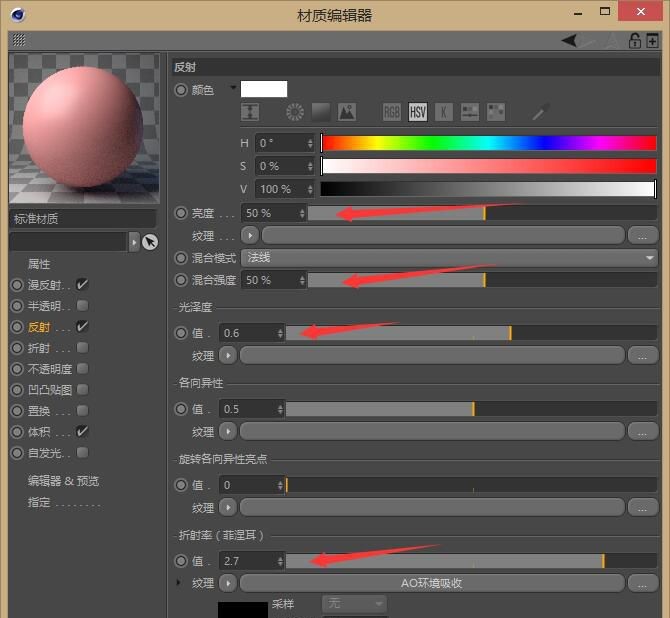This screenshot has width=670, height=618.
Task: Click the material preview sphere thumbnail
Action: point(85,129)
